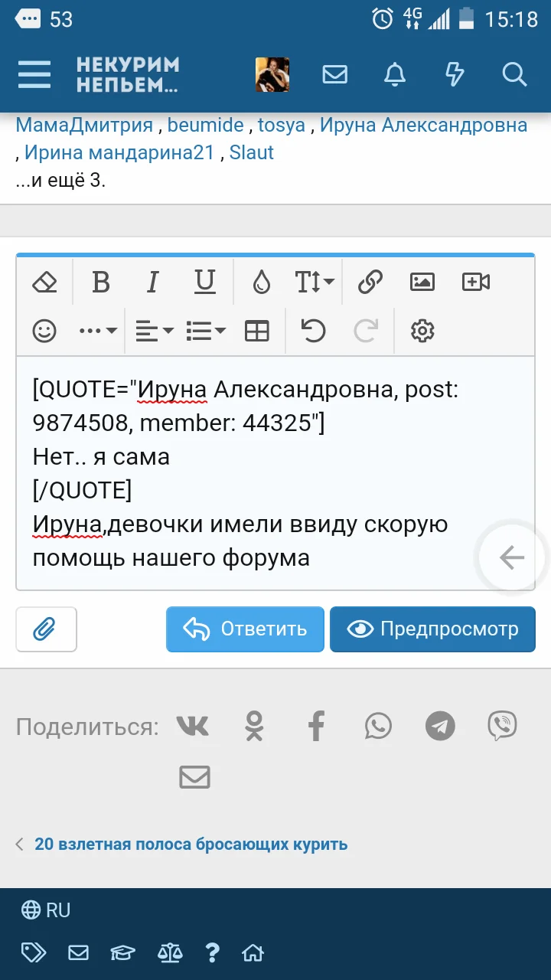Toggle underline formatting

click(x=204, y=283)
